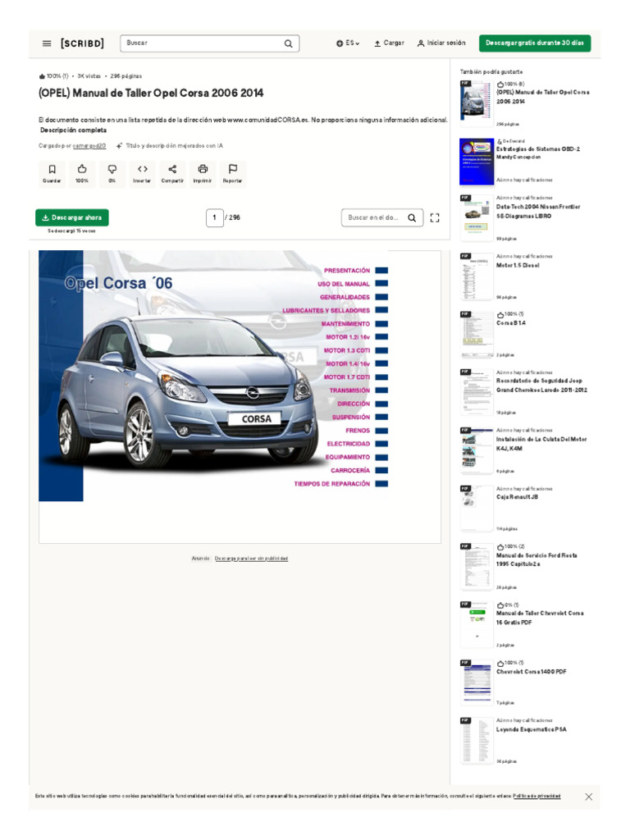Viewport: 630px width, 840px height.
Task: Open MOTOR 1.2i 16v section
Action: [x=348, y=337]
